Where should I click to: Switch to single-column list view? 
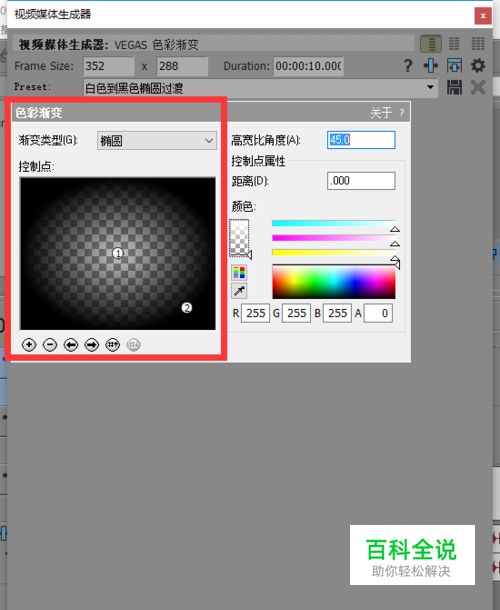(431, 44)
